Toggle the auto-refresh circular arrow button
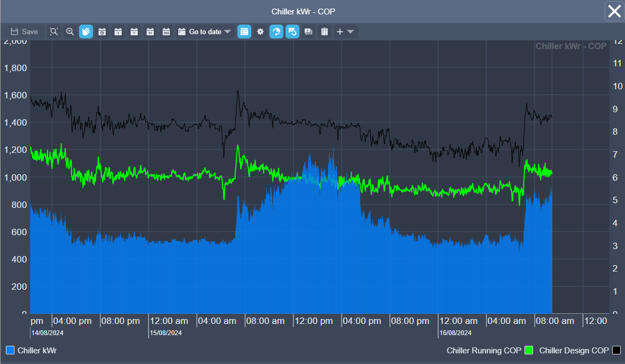The height and width of the screenshot is (364, 625). (276, 32)
